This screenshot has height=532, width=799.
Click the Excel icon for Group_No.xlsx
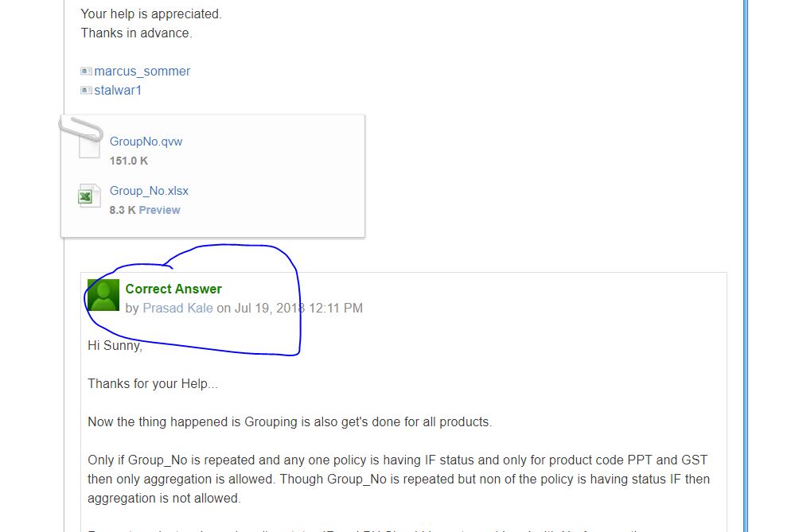coord(89,196)
